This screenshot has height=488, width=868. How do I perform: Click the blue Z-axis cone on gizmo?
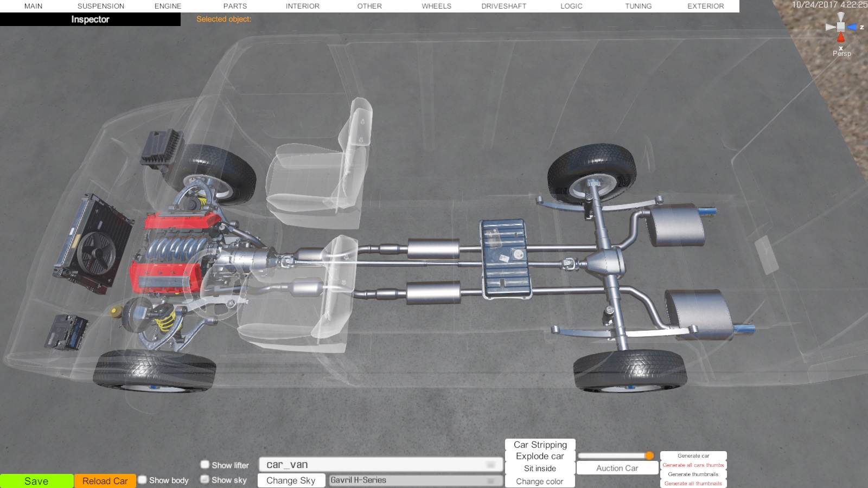[852, 27]
